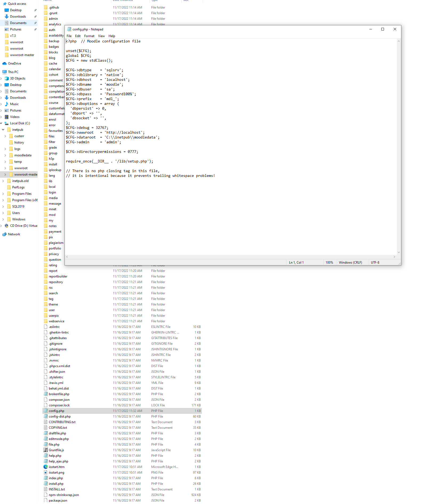This screenshot has width=440, height=504.
Task: Expand the SQL2019 folder node
Action: point(3,207)
